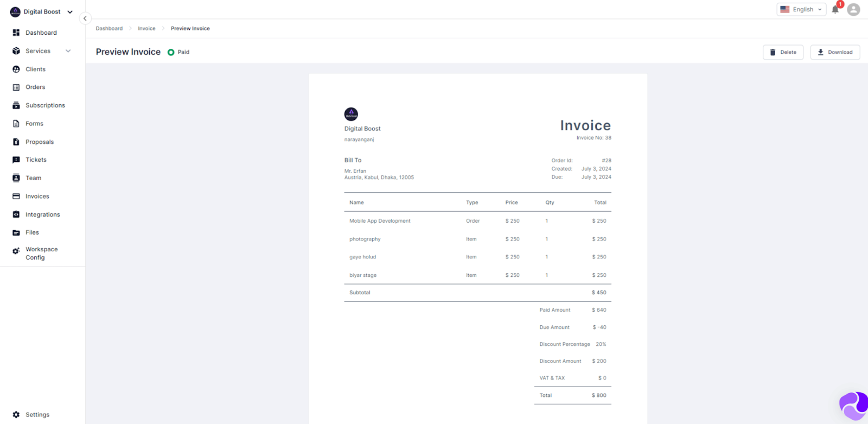Image resolution: width=868 pixels, height=424 pixels.
Task: Expand the Services submenu chevron
Action: [68, 51]
